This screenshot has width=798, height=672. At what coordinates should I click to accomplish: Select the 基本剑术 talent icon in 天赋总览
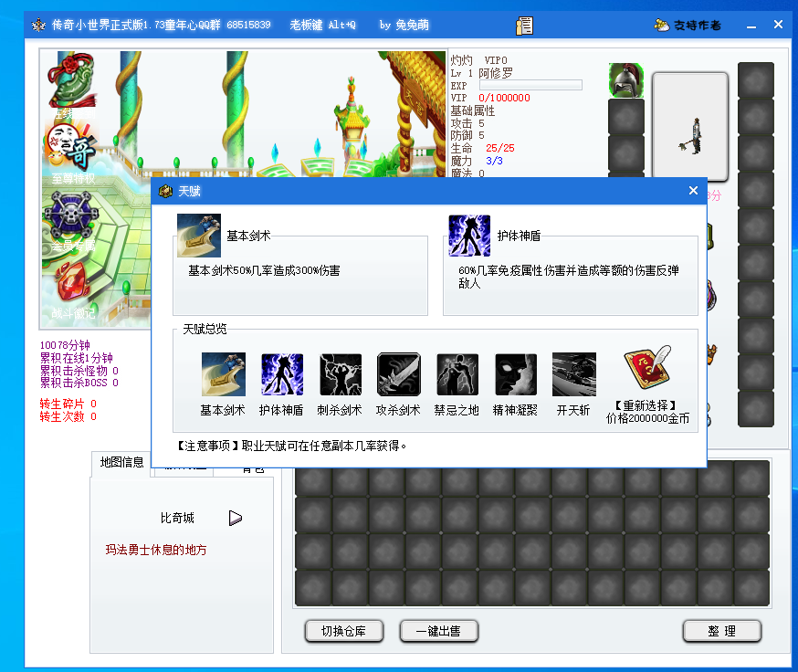pos(223,374)
